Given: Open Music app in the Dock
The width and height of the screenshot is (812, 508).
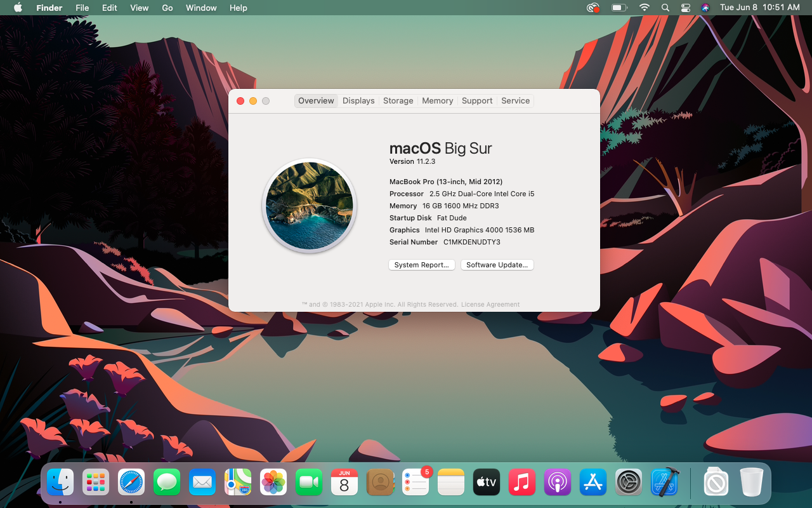Looking at the screenshot, I should 522,483.
